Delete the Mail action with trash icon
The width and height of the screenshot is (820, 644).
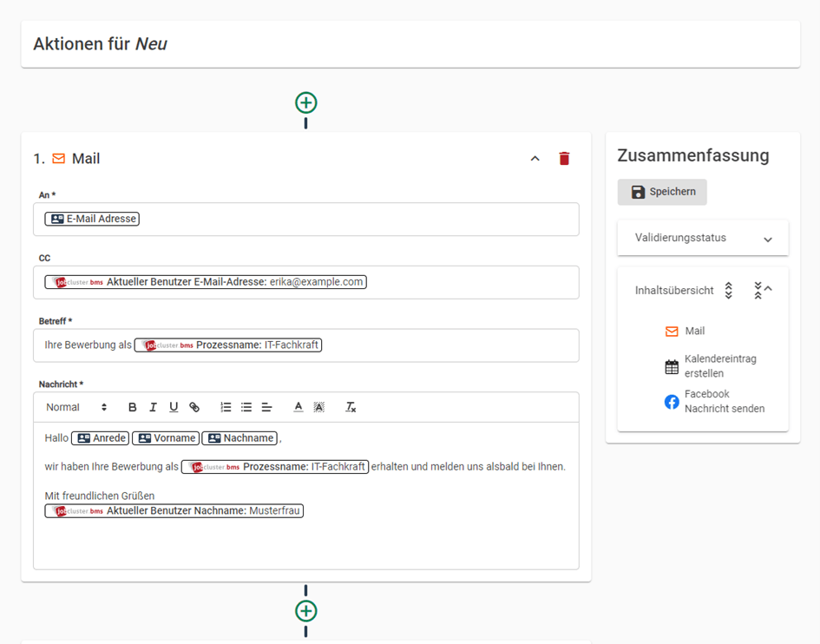point(564,159)
